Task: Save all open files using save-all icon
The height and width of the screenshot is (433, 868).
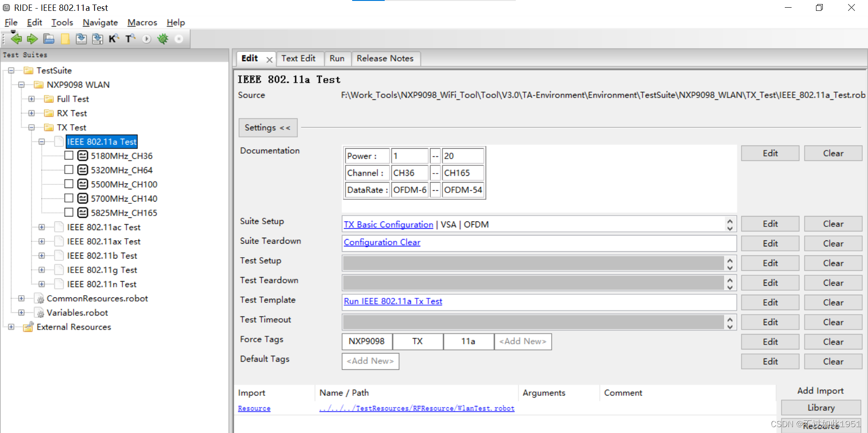Action: pyautogui.click(x=97, y=38)
